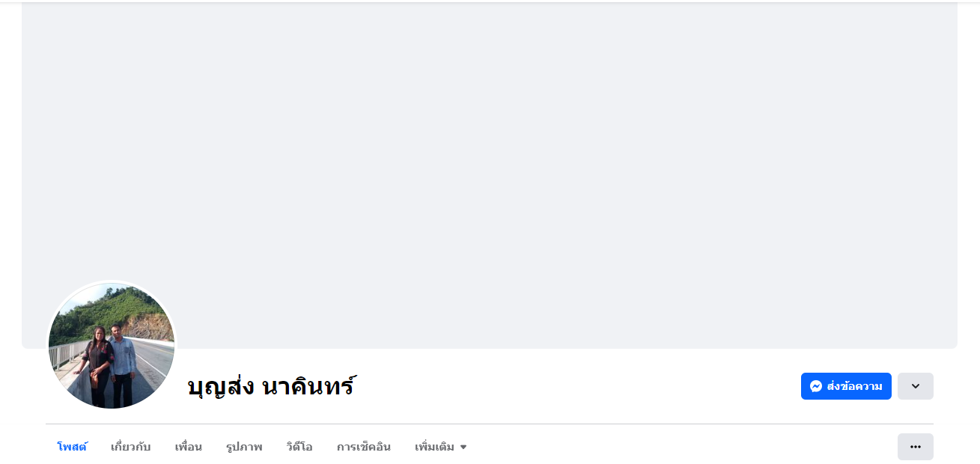Click the small caret beside เพิ่มเติม
The width and height of the screenshot is (980, 464).
(463, 448)
